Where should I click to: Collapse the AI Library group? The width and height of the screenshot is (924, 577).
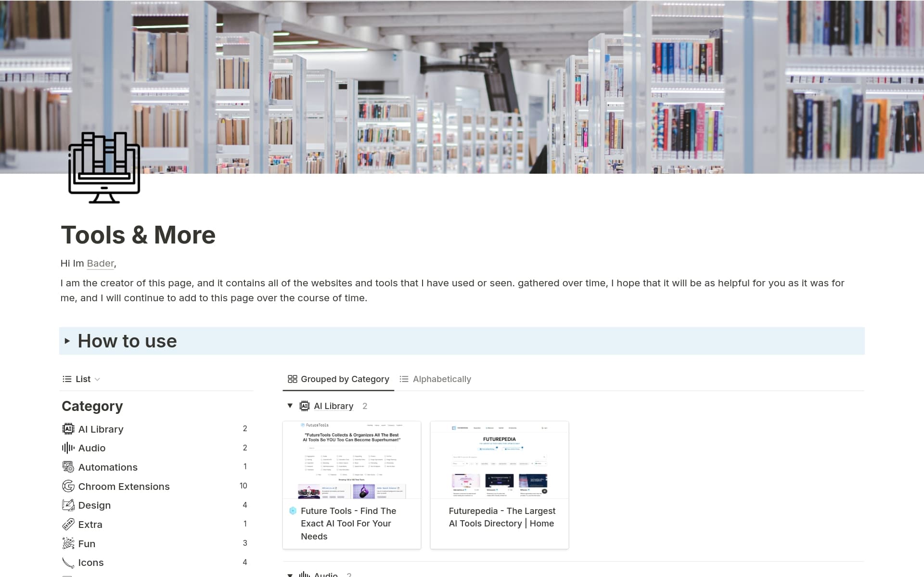[x=290, y=406]
